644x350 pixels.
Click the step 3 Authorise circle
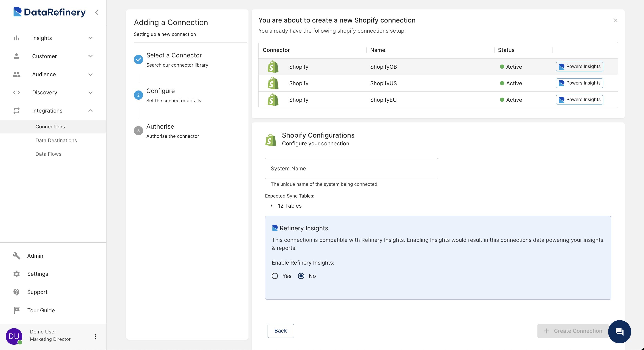[138, 131]
